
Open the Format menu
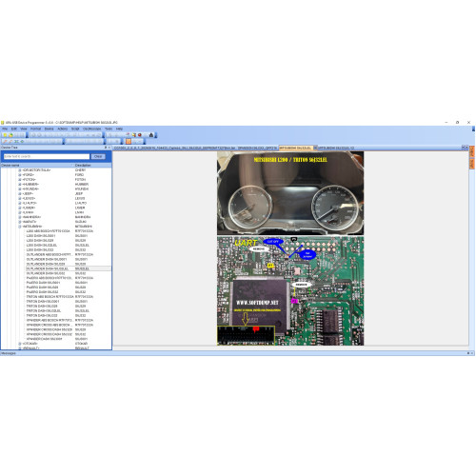[x=35, y=129]
